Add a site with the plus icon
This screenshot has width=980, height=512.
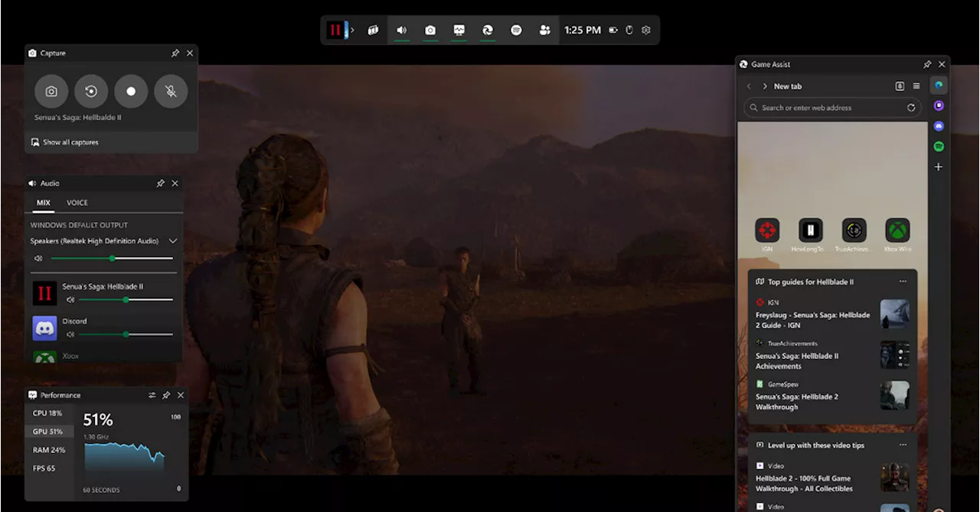coord(939,167)
